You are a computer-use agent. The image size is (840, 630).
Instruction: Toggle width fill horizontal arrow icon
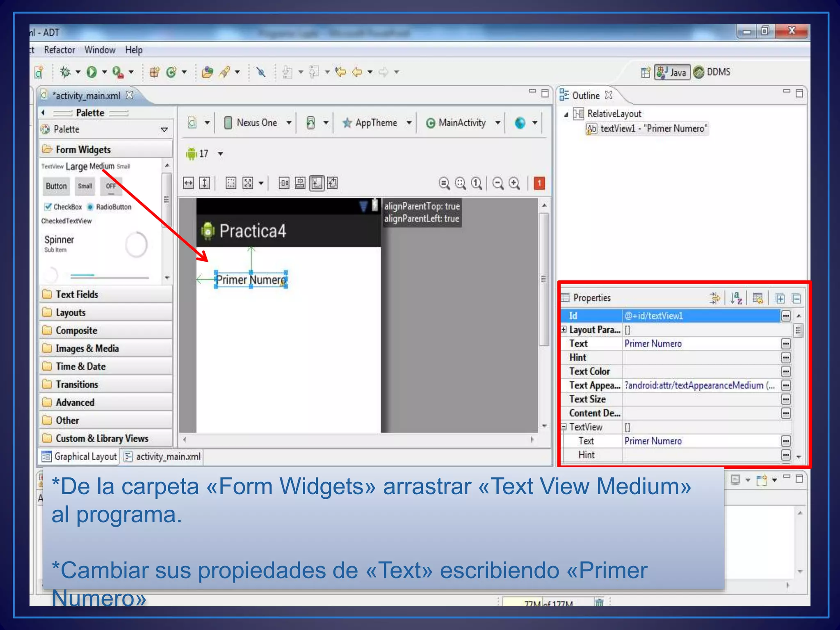click(x=188, y=183)
